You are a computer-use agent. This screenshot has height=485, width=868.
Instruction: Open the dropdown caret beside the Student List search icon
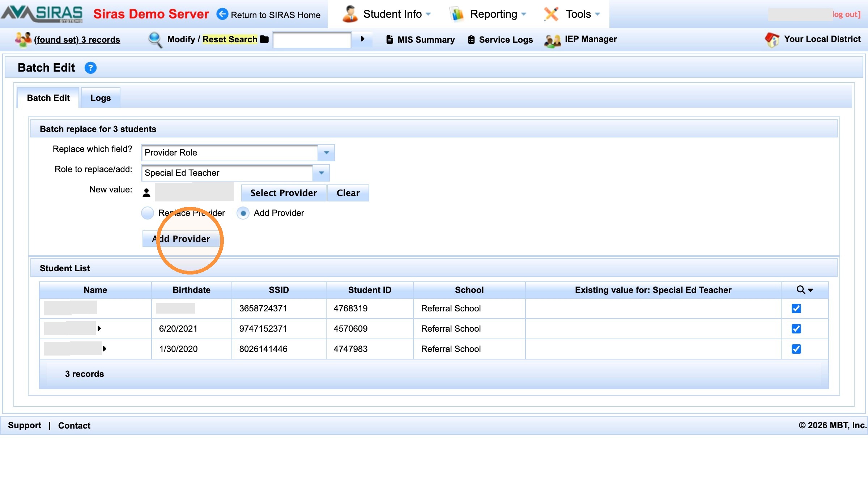pyautogui.click(x=810, y=290)
